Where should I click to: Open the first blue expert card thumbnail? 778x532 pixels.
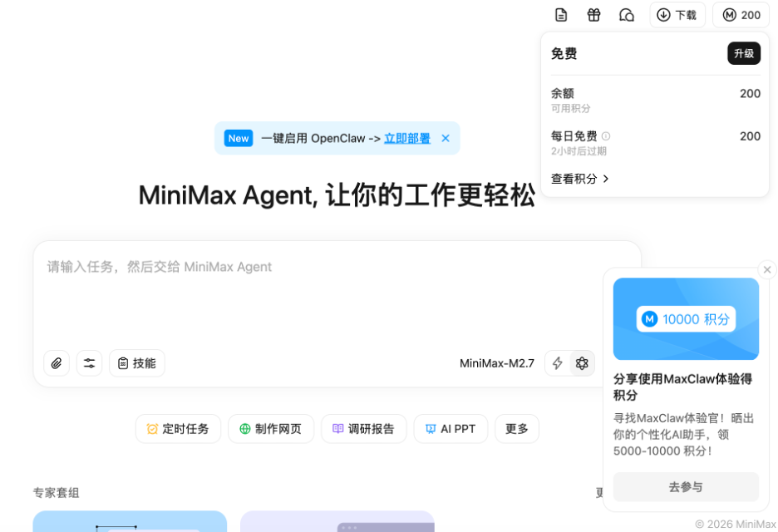tap(130, 521)
